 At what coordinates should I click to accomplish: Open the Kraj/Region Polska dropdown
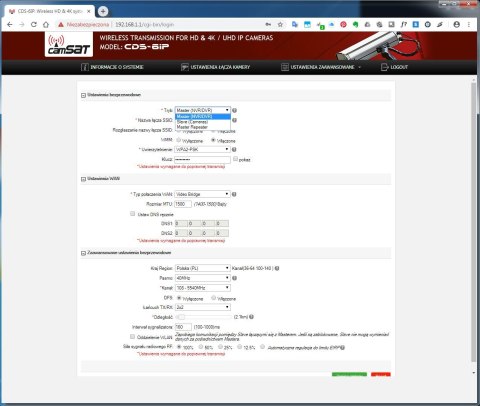[x=202, y=268]
